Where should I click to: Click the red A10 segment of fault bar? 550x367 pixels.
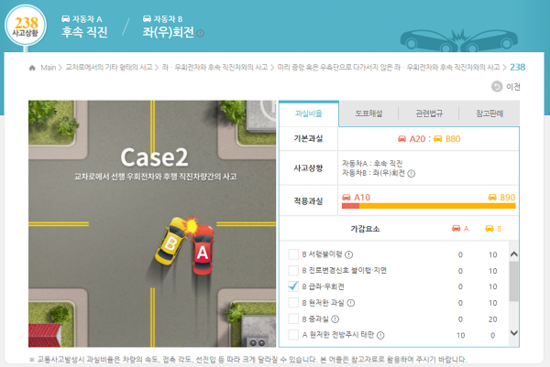(350, 206)
